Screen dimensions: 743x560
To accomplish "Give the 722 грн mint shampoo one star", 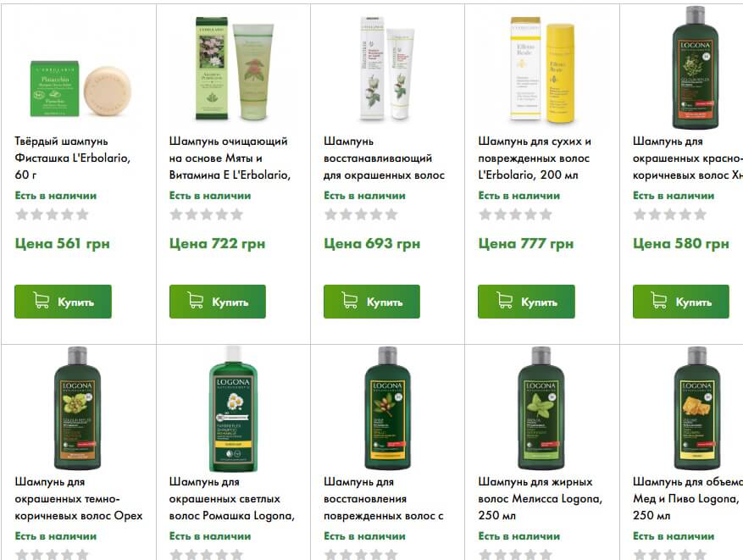I will tap(176, 214).
